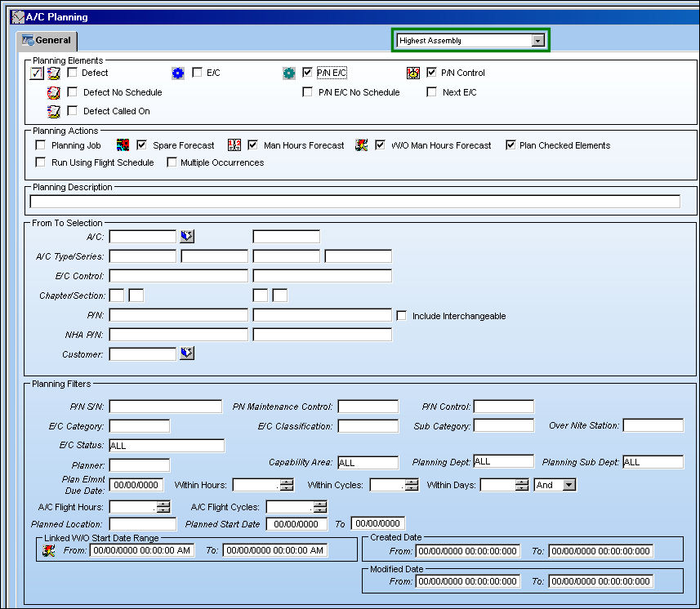The height and width of the screenshot is (609, 700).
Task: Click the Defect Called On icon
Action: pos(54,112)
